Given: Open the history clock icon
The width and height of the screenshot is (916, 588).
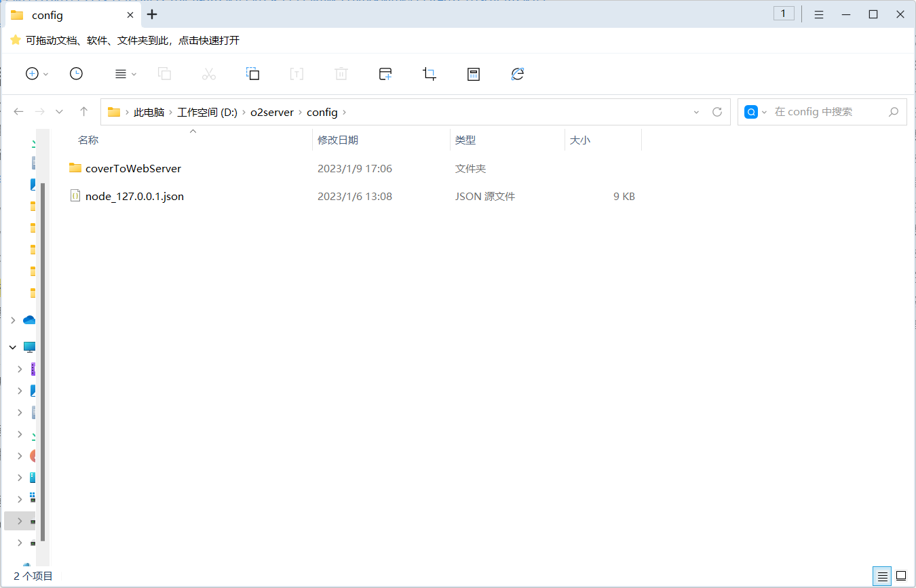Looking at the screenshot, I should [76, 74].
